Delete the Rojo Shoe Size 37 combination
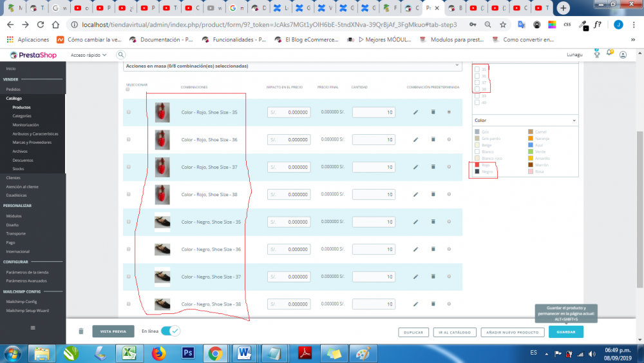 [x=433, y=166]
